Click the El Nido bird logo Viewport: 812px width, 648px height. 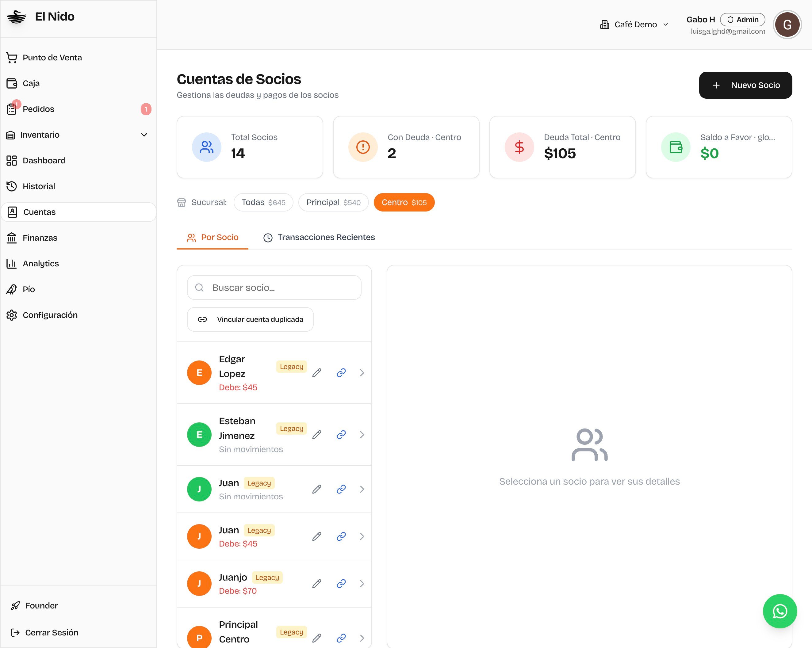pos(17,17)
